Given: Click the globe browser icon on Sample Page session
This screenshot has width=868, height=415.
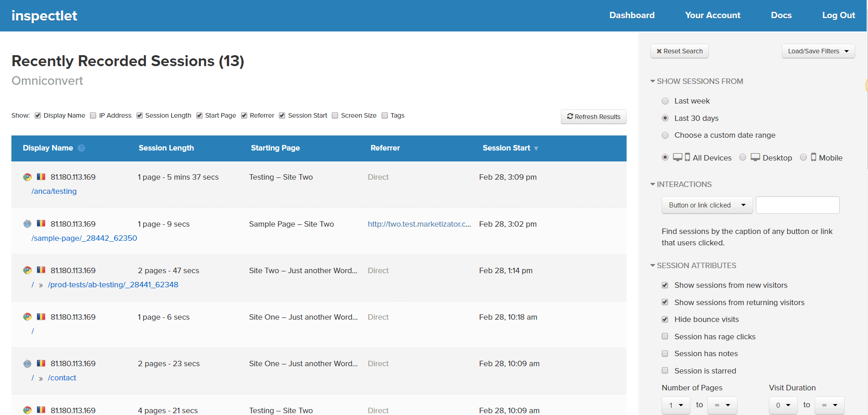Looking at the screenshot, I should [x=27, y=223].
